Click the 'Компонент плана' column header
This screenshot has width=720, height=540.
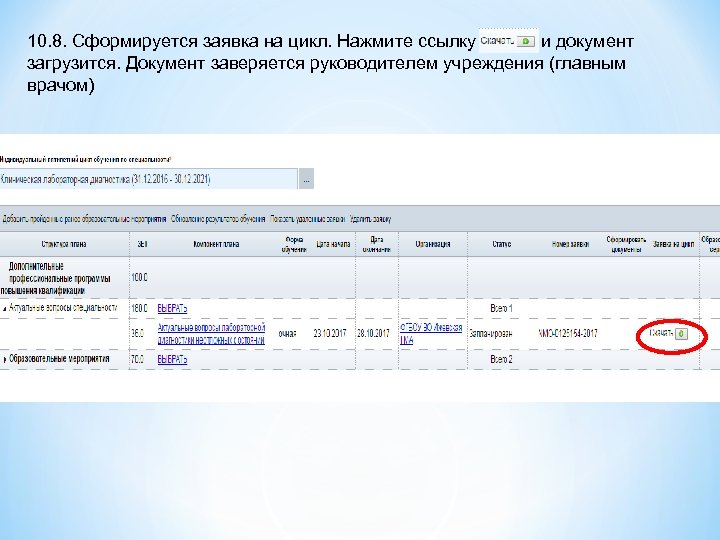click(x=216, y=244)
